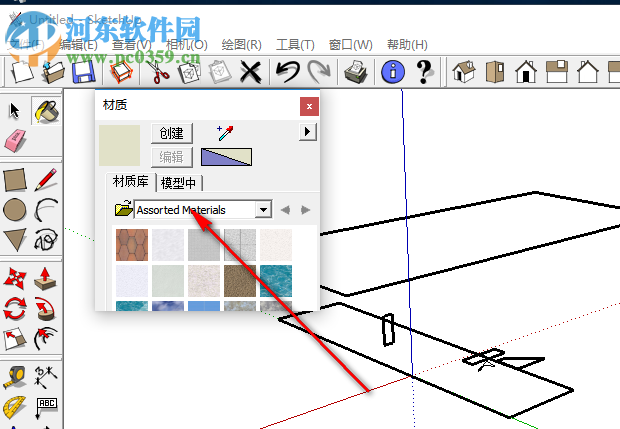Screen dimensions: 620x429
Task: Click the Print icon
Action: point(355,72)
